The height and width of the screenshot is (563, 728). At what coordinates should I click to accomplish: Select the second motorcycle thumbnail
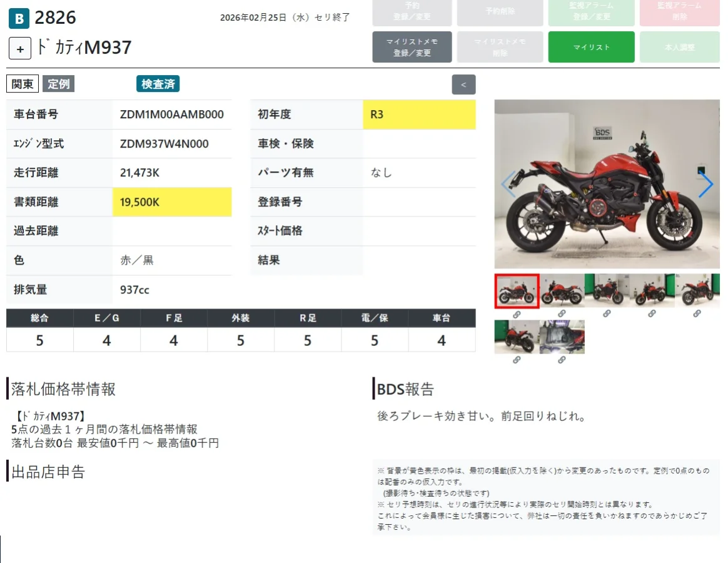coord(562,290)
